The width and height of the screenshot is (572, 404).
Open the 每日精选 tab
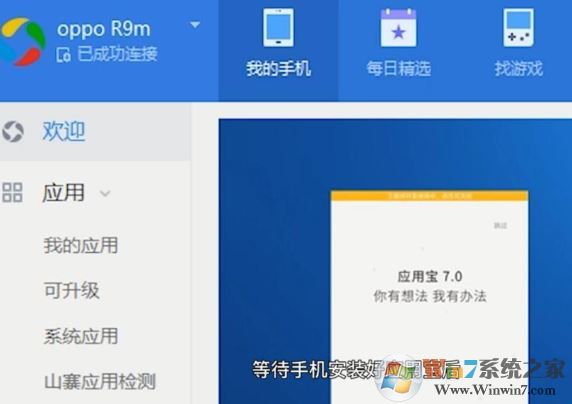(398, 51)
